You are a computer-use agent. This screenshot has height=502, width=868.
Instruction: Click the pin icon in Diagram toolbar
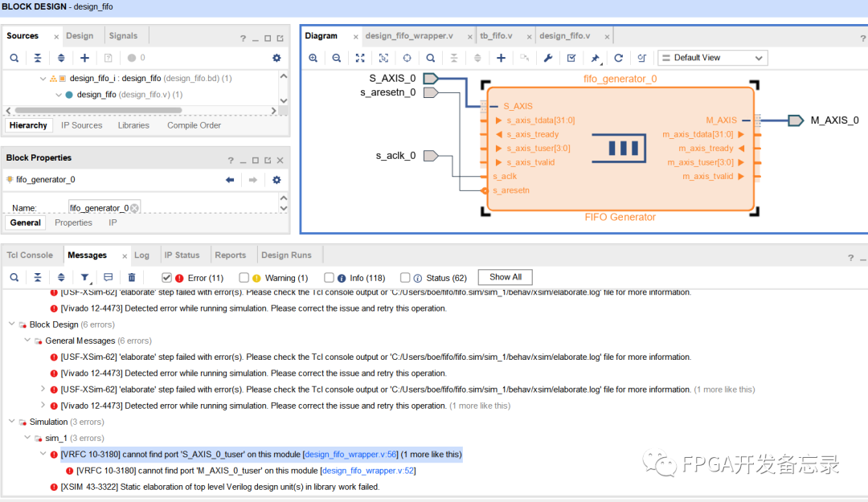pyautogui.click(x=595, y=58)
